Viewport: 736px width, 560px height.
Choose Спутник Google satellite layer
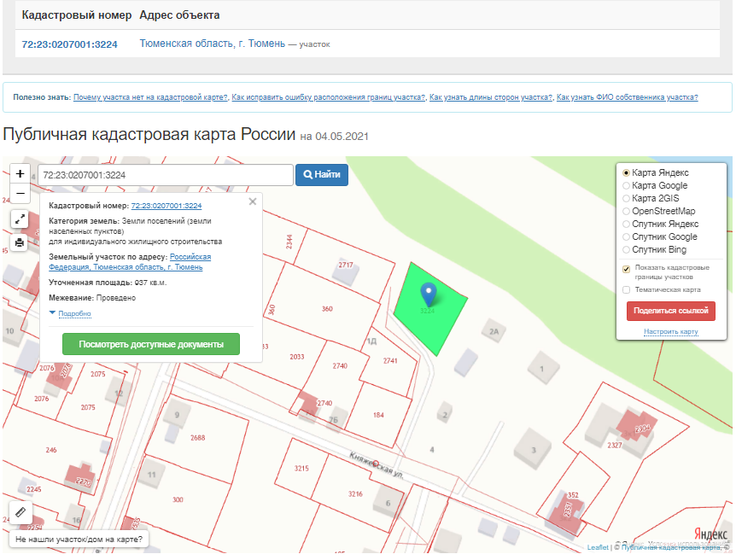tap(626, 237)
